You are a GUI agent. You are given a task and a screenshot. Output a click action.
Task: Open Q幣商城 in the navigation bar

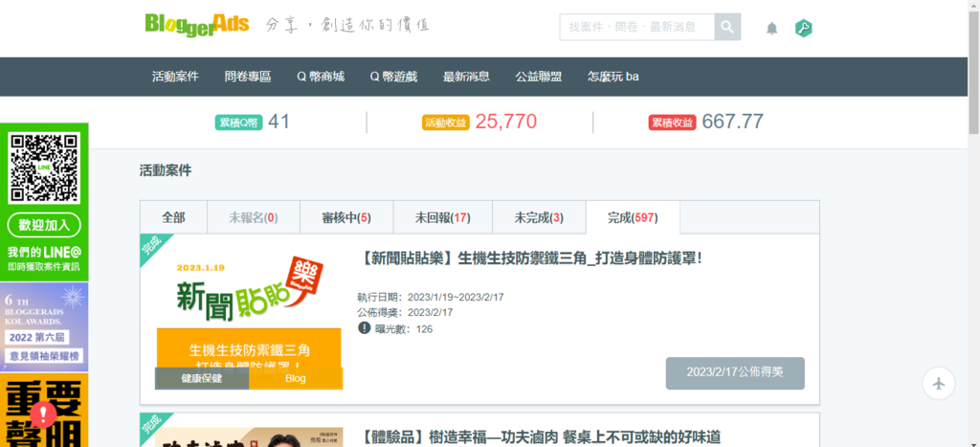tap(321, 77)
